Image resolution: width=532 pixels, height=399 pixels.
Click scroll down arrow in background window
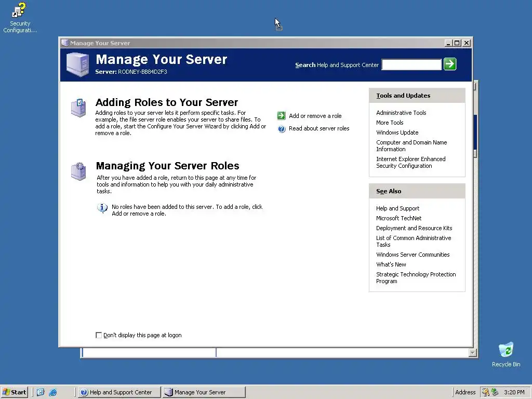point(473,353)
